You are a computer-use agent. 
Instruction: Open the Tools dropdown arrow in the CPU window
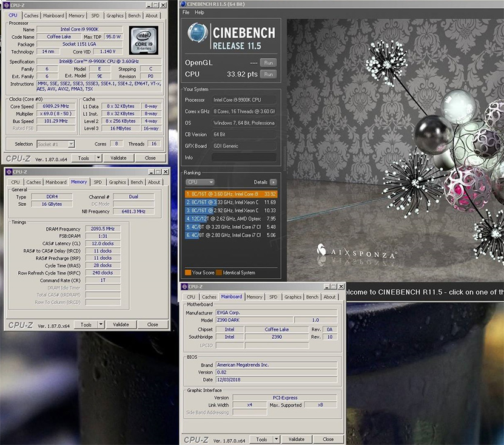98,158
